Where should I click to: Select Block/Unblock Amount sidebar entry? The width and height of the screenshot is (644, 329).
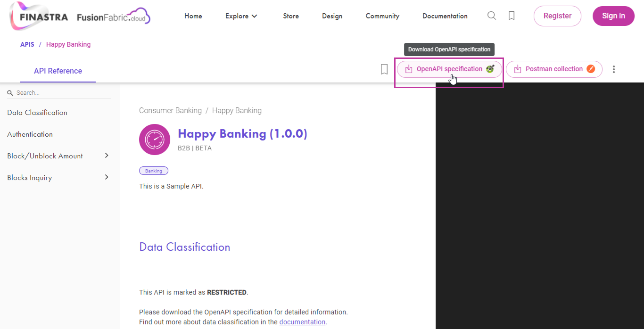point(45,156)
